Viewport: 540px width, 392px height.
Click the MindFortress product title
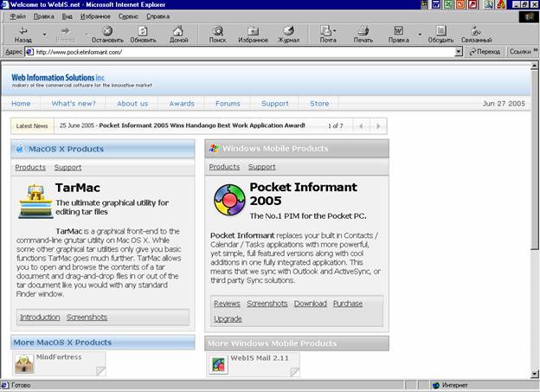59,357
